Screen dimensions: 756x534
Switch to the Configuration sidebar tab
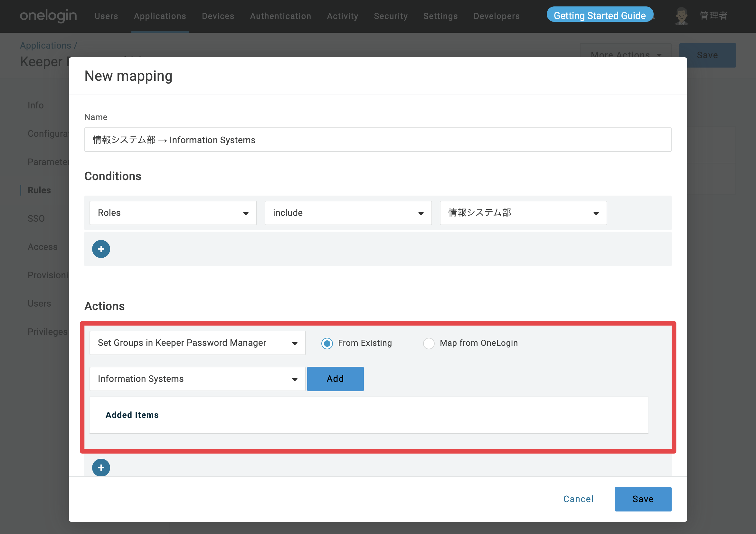point(48,133)
